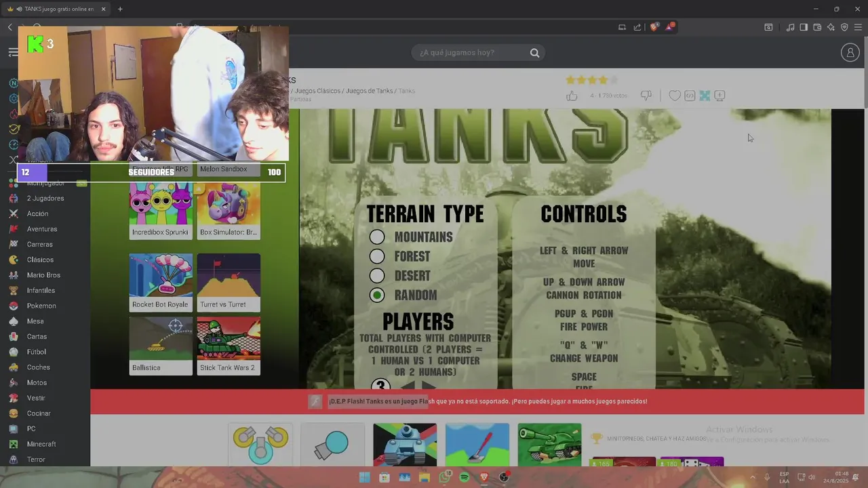
Task: Show hidden system tray icons
Action: [752, 477]
